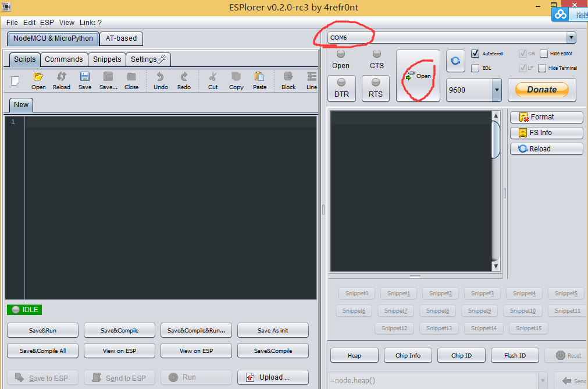Toggle the CR checkbox

pyautogui.click(x=523, y=54)
